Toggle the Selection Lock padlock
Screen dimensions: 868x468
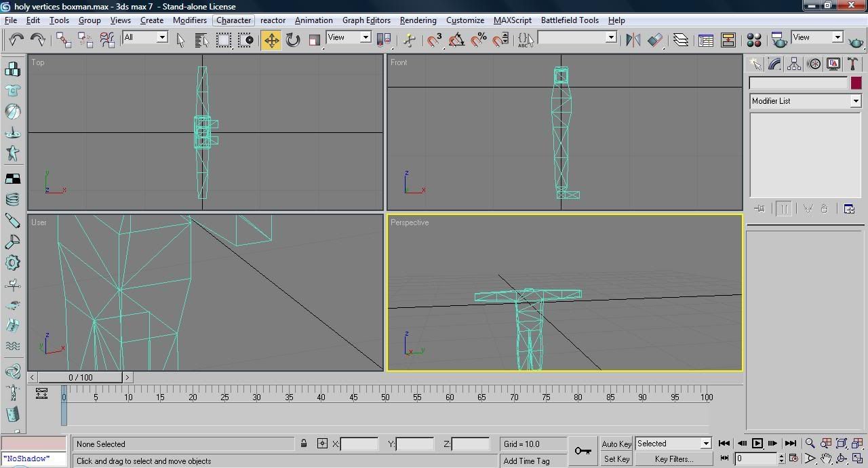[304, 444]
